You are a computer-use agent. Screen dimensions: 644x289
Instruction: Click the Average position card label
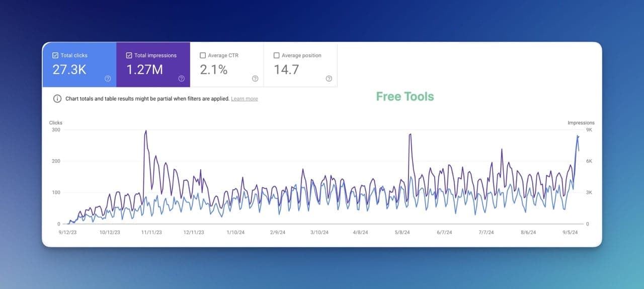click(x=301, y=55)
